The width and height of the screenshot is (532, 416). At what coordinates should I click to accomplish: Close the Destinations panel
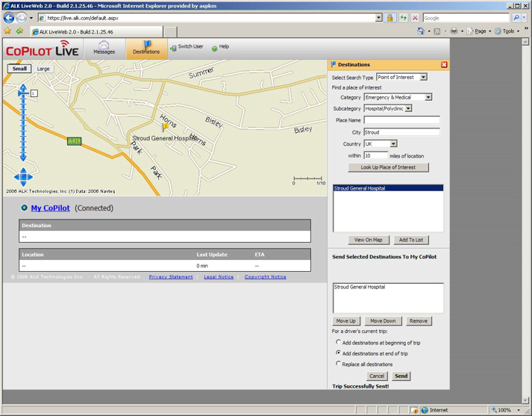pyautogui.click(x=444, y=64)
